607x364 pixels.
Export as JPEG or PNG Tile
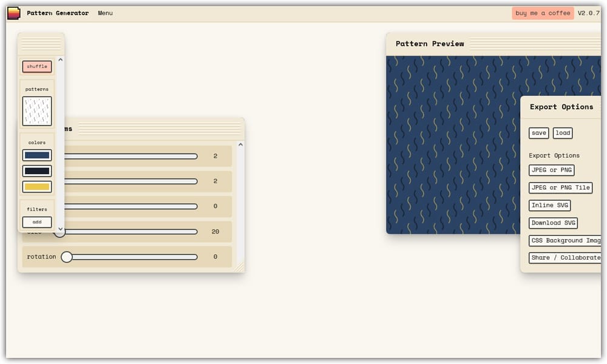(560, 188)
